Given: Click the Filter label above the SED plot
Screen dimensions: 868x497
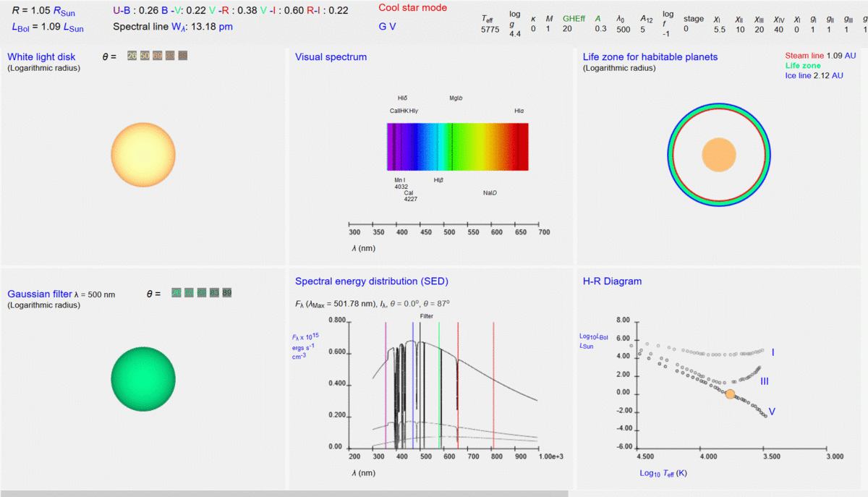Looking at the screenshot, I should point(426,316).
